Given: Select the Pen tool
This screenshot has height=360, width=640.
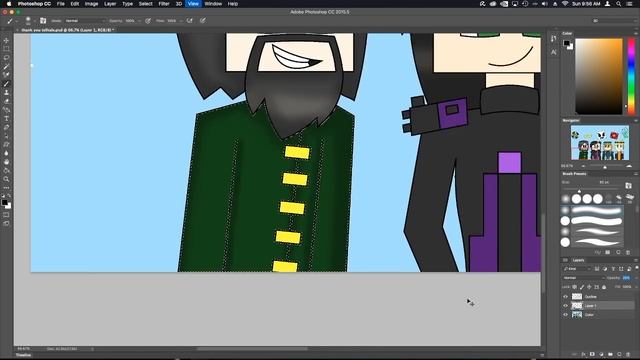Looking at the screenshot, I should pyautogui.click(x=6, y=127).
